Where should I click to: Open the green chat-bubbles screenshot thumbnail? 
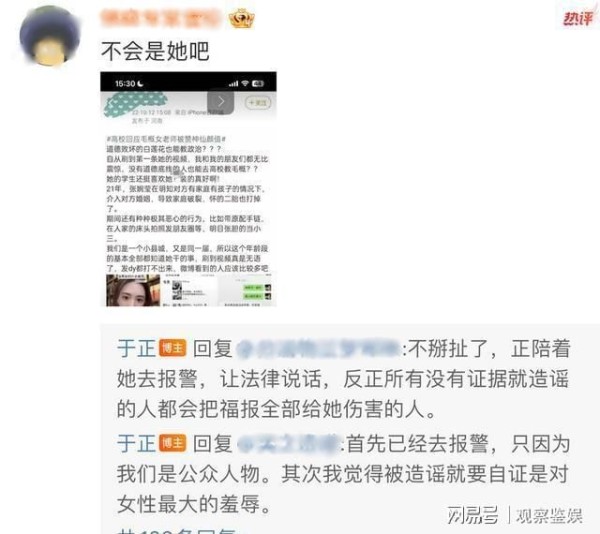247,290
